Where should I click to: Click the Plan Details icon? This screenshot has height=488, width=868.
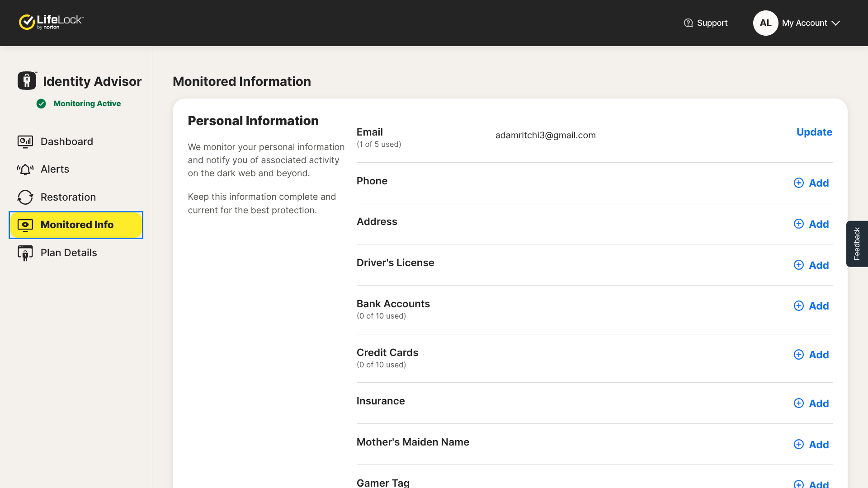tap(25, 253)
